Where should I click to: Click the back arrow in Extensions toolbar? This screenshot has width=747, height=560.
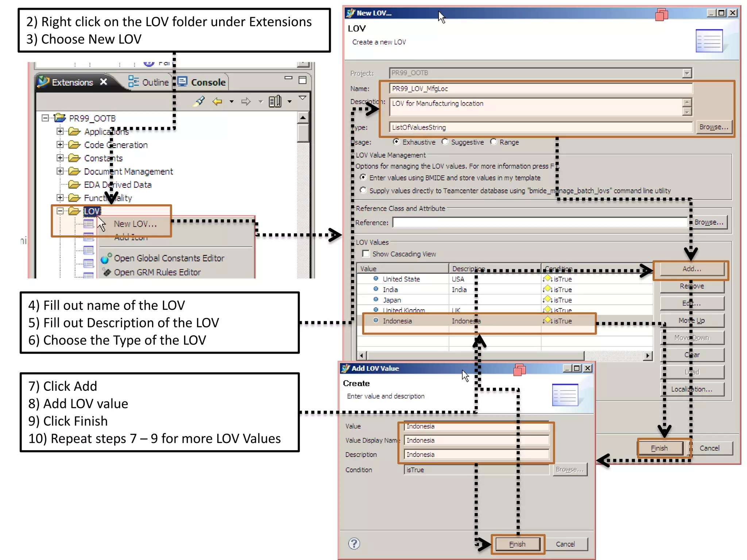pyautogui.click(x=217, y=101)
